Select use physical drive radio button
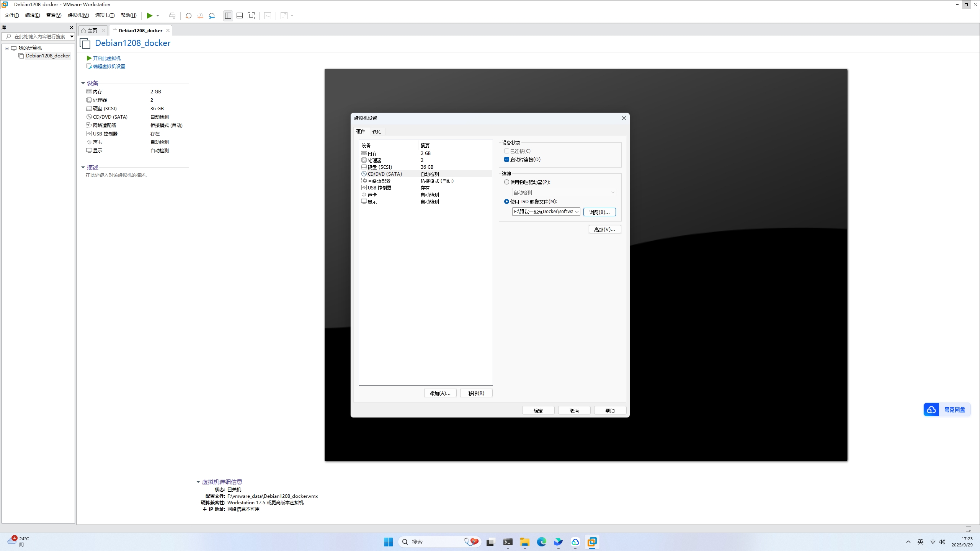Viewport: 980px width, 551px height. [506, 182]
